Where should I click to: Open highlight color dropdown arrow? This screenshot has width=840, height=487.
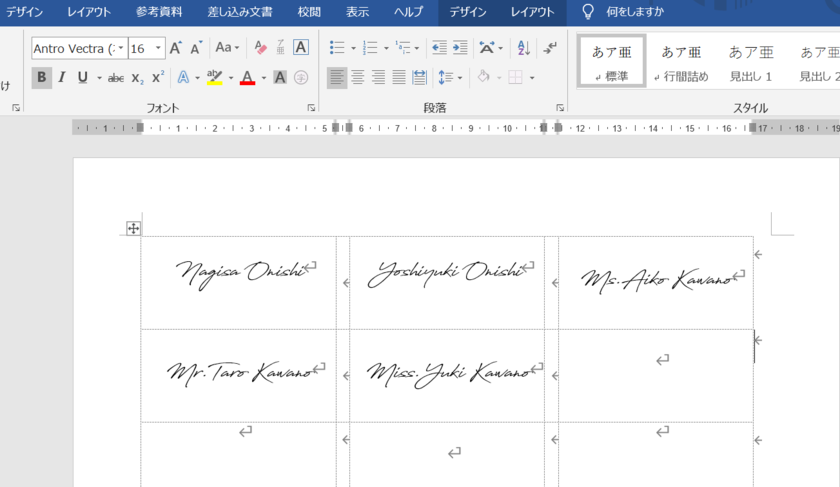231,78
